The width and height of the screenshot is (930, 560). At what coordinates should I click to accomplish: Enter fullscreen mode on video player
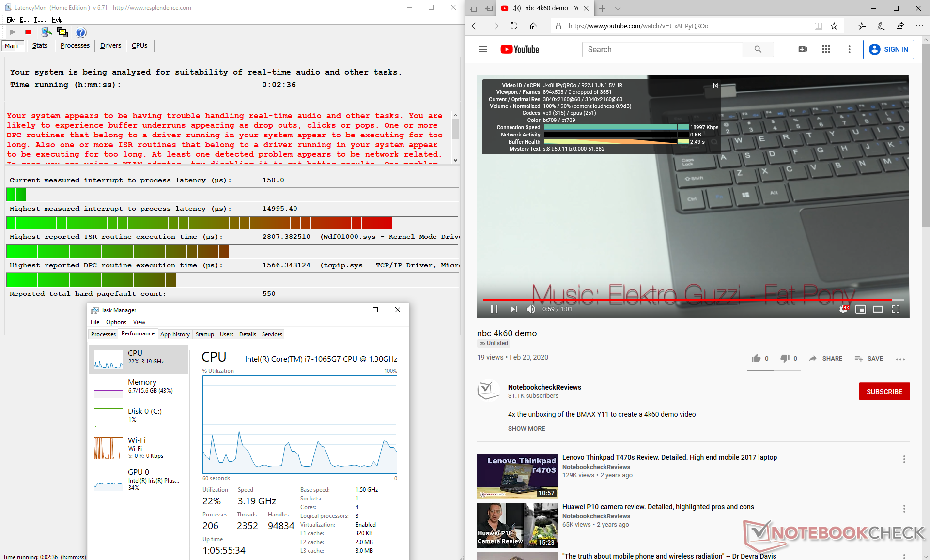click(x=896, y=309)
